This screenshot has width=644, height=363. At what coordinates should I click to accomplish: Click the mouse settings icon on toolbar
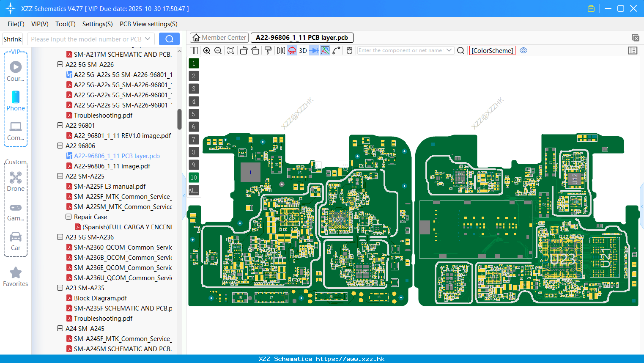tap(349, 50)
